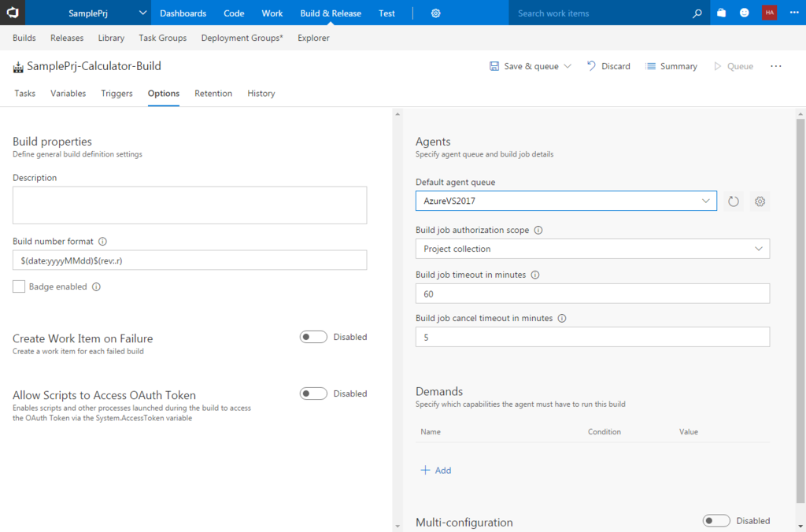The image size is (806, 532).
Task: Enable the Multi-configuration switch
Action: tap(716, 521)
